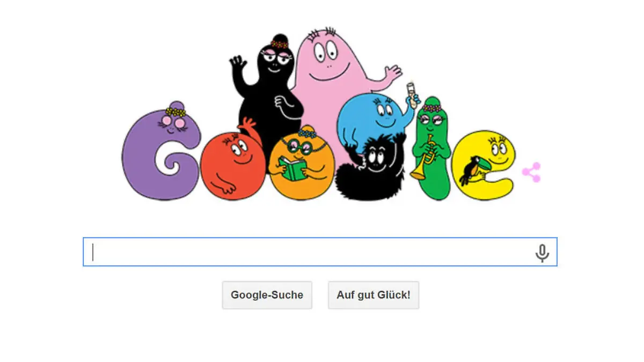Screen dimensions: 644x362
Task: Click the yellow e-shaped Barbapapa character
Action: pyautogui.click(x=487, y=166)
